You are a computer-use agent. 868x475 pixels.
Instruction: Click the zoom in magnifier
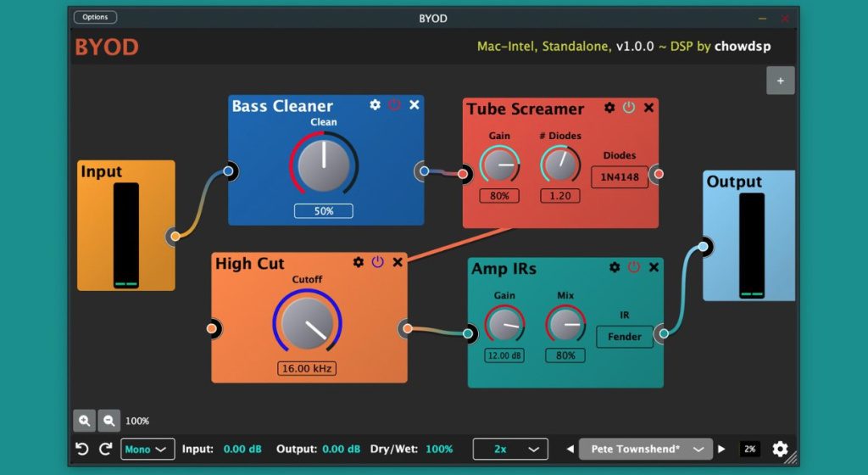[x=84, y=420]
